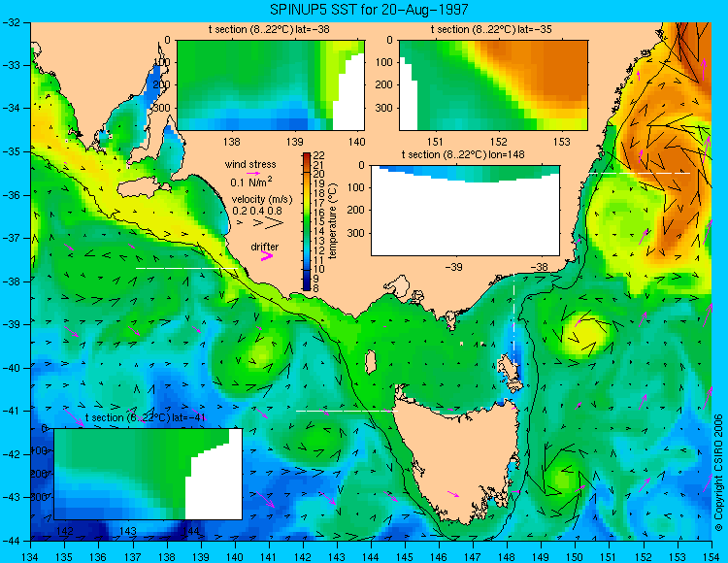Click the 't section lat=-41' inset title
The height and width of the screenshot is (563, 728).
coord(146,417)
